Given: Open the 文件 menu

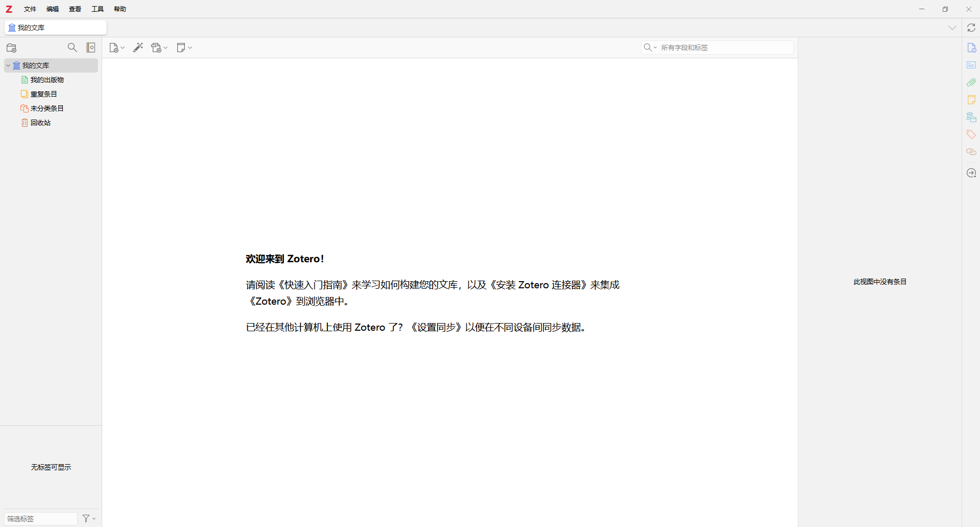Looking at the screenshot, I should click(30, 9).
